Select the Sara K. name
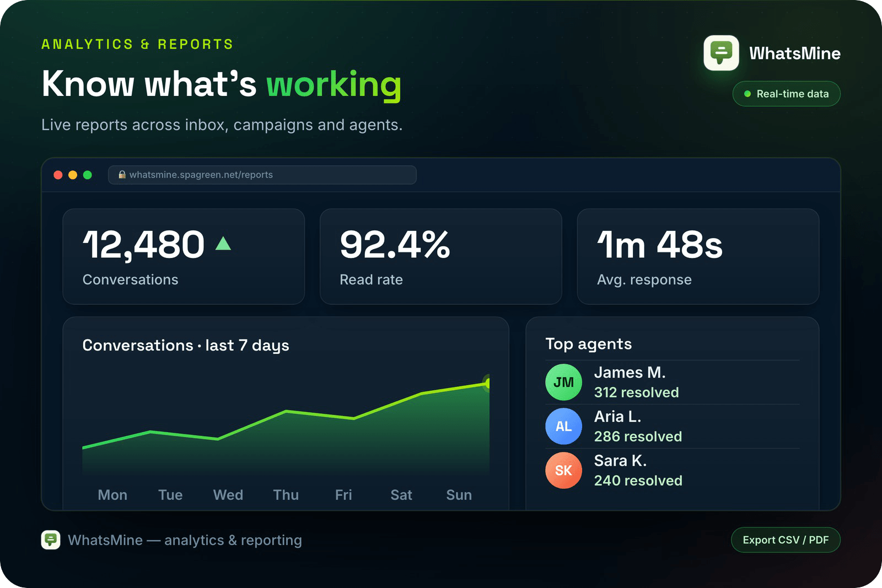The image size is (882, 588). [x=620, y=461]
